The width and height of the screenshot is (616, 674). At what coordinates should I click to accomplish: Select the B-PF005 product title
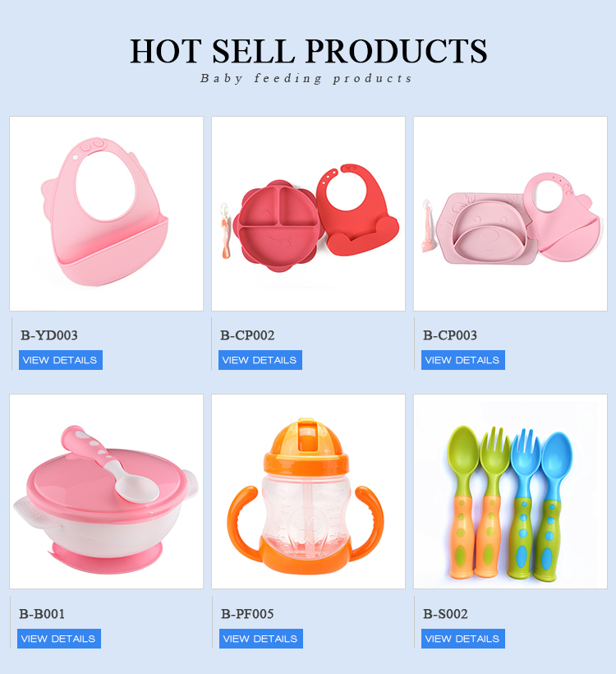(247, 614)
